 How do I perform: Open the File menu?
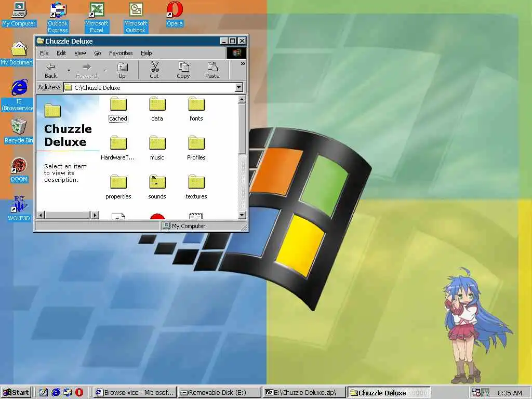pyautogui.click(x=45, y=53)
